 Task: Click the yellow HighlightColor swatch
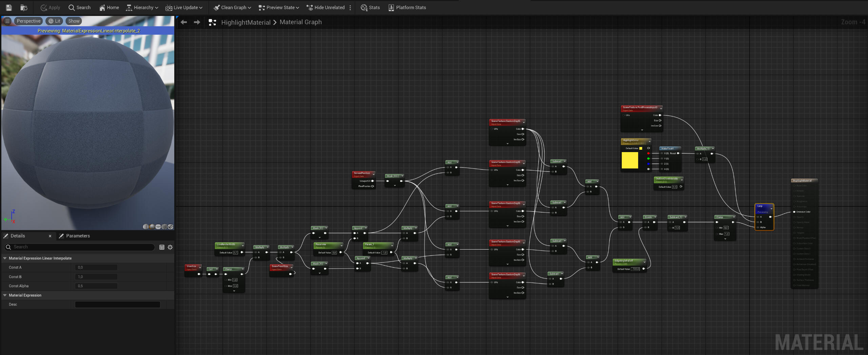(x=630, y=160)
